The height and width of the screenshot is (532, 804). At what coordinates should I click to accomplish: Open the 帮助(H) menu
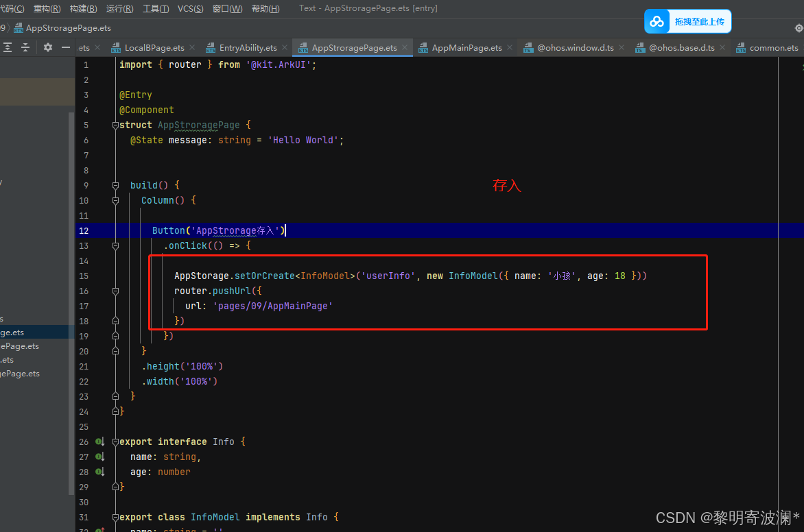(x=265, y=9)
